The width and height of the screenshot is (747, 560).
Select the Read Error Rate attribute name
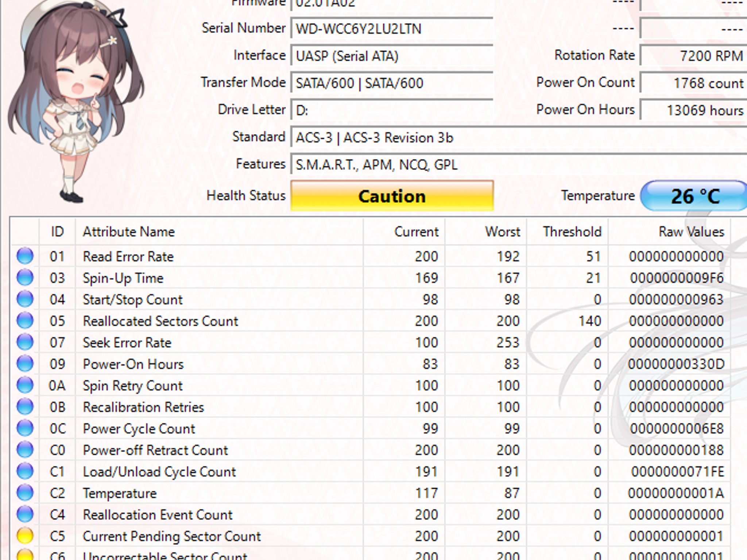[128, 256]
